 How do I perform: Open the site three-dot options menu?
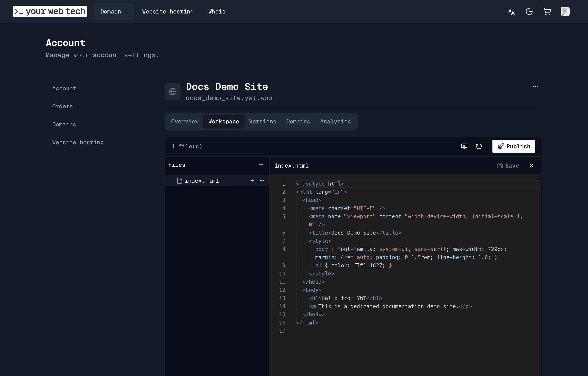(x=536, y=87)
